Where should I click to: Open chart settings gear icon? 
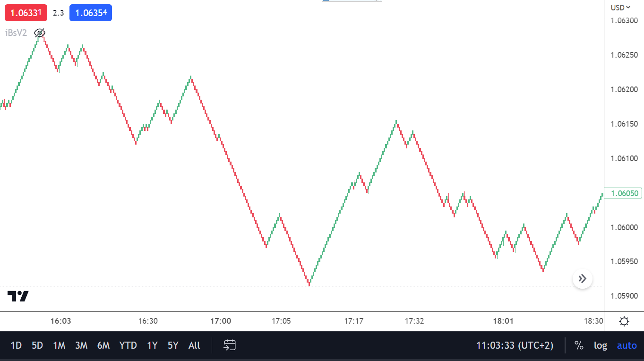point(624,322)
